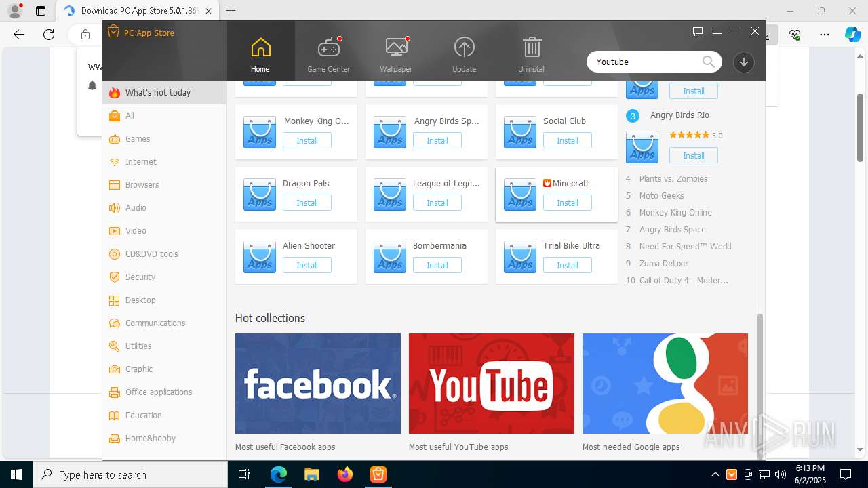
Task: Select What's hot today category
Action: click(x=165, y=93)
